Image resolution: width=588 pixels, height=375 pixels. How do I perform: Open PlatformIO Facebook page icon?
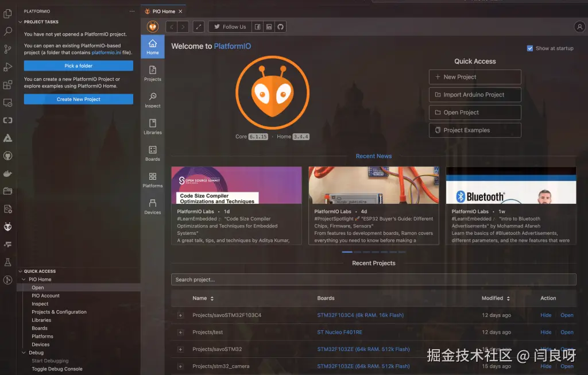(258, 26)
